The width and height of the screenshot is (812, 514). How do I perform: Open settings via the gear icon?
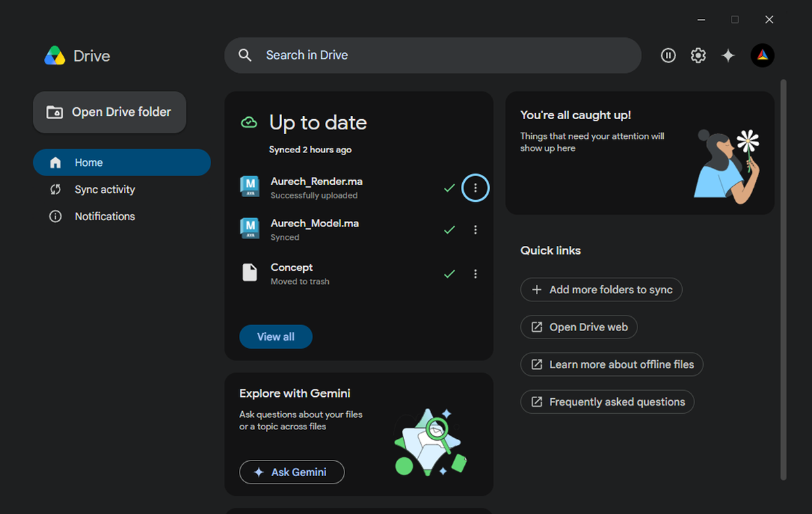698,56
